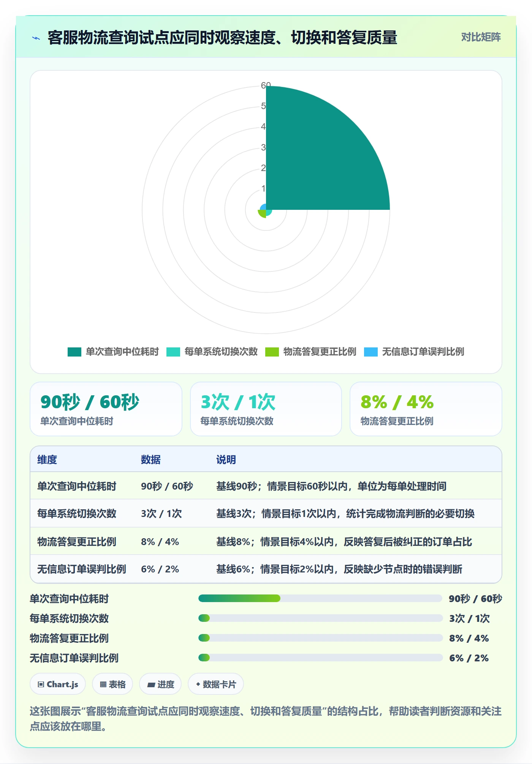Viewport: 532px width, 764px height.
Task: Click the Chart.js chip
Action: [58, 684]
